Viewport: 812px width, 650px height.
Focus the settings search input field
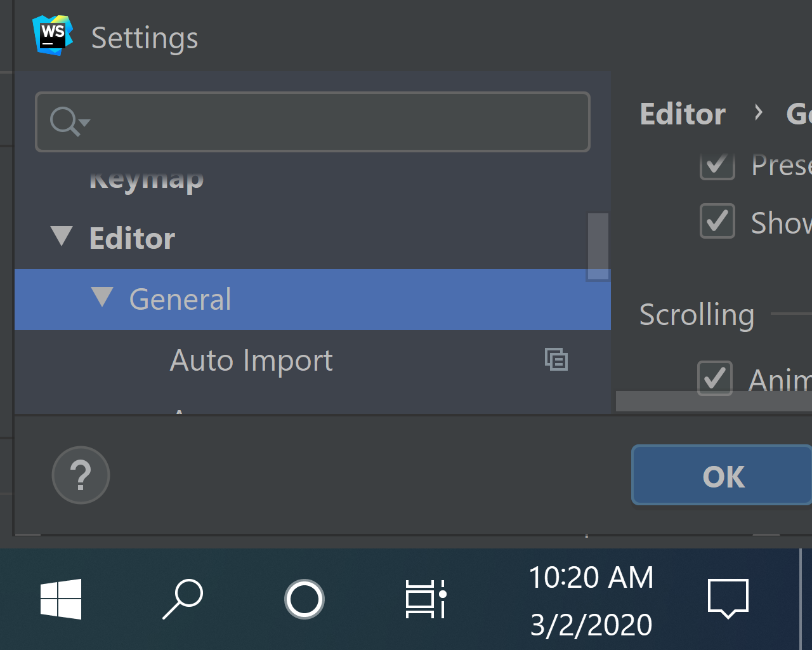click(x=313, y=122)
